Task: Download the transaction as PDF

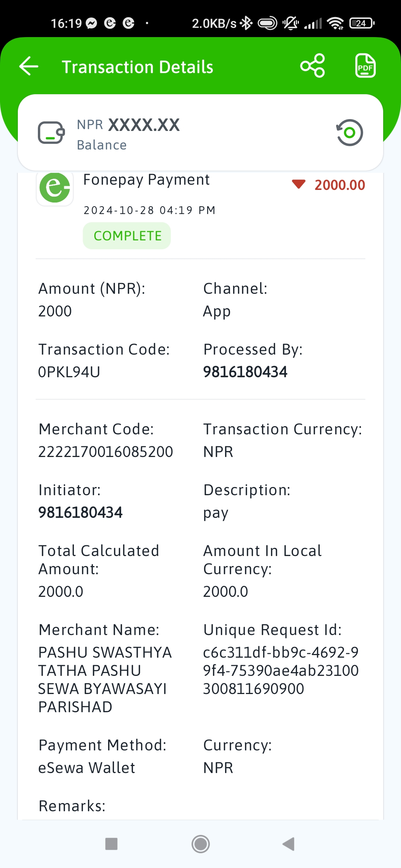Action: pos(365,66)
